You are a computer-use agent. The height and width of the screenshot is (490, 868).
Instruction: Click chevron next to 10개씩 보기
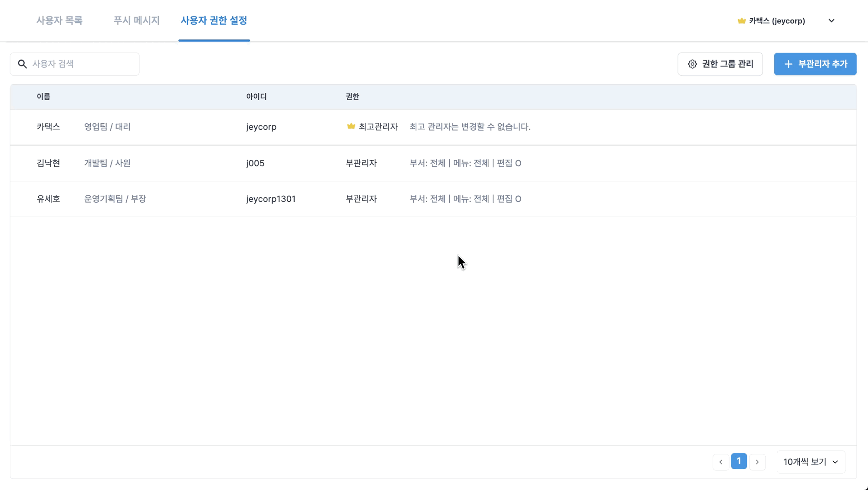click(835, 462)
